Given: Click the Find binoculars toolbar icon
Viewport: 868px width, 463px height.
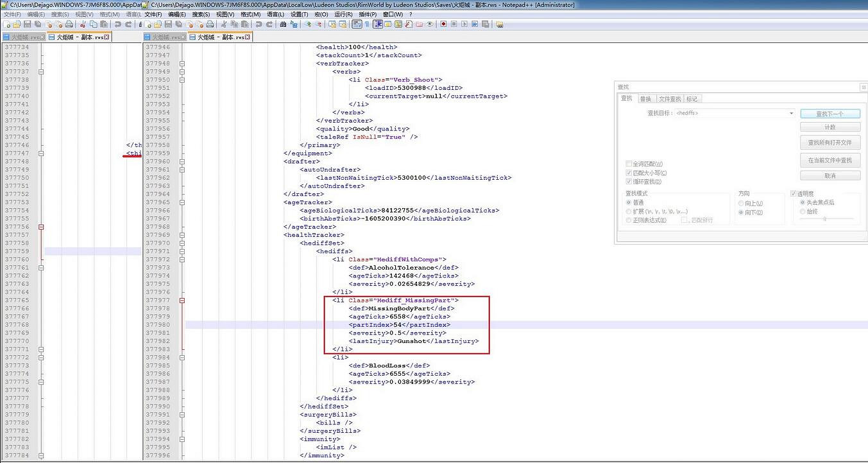Looking at the screenshot, I should (x=283, y=24).
